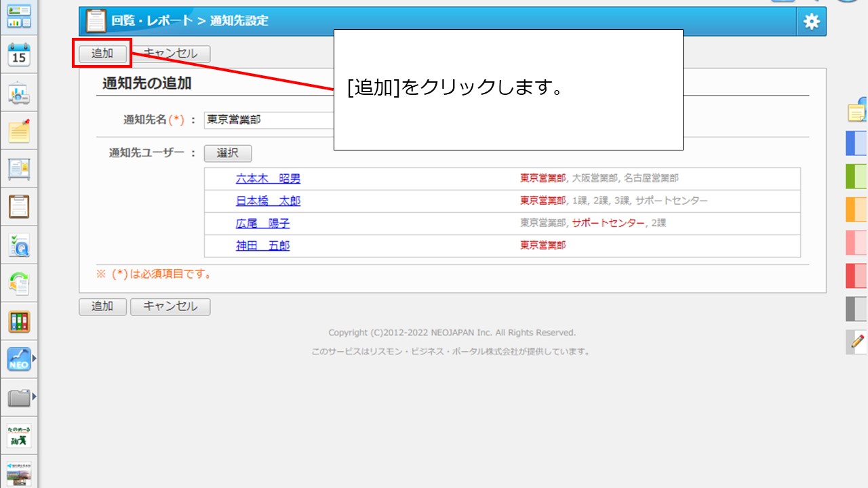
Task: Click the top 追加 button above the form
Action: point(102,54)
